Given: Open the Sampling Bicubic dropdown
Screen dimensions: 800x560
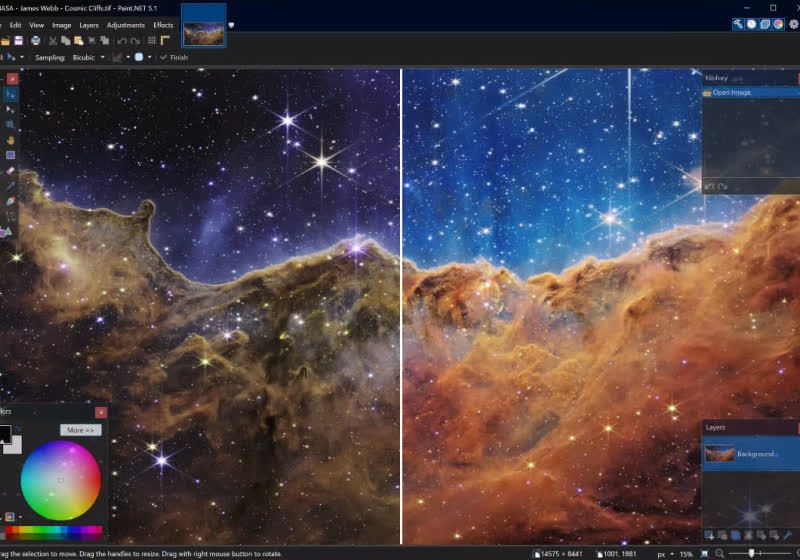Looking at the screenshot, I should (88, 58).
